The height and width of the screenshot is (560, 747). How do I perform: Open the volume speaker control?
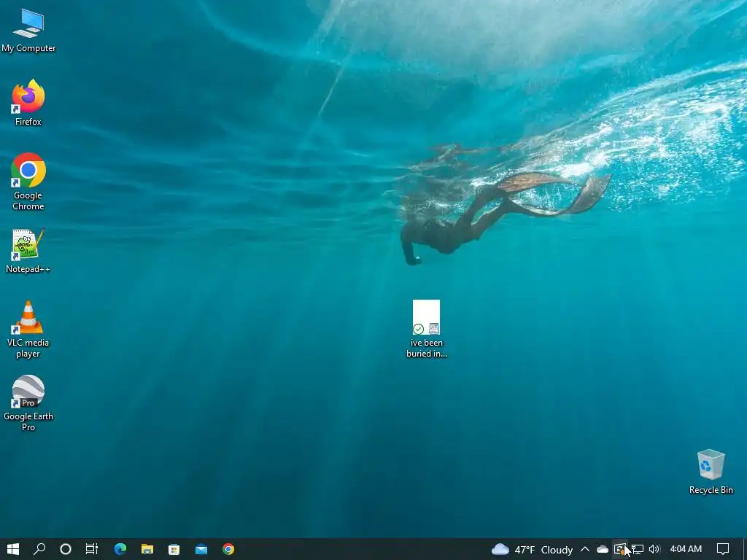tap(654, 549)
